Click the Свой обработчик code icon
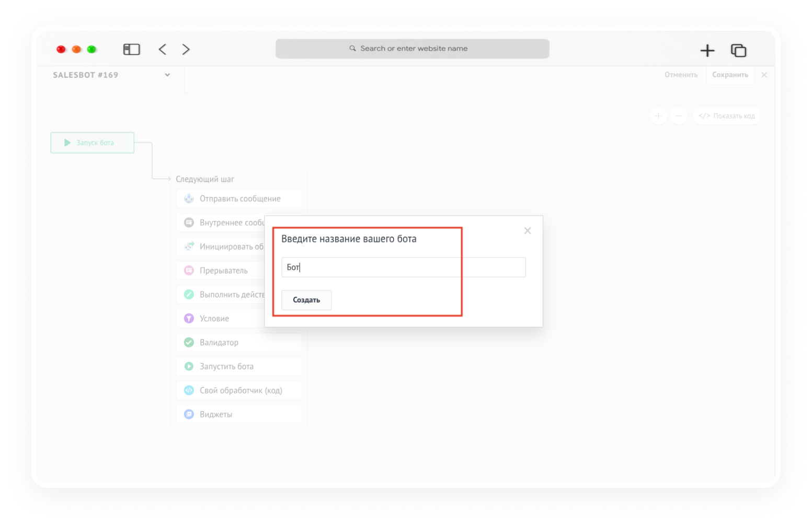Image resolution: width=812 pixels, height=525 pixels. coord(189,391)
